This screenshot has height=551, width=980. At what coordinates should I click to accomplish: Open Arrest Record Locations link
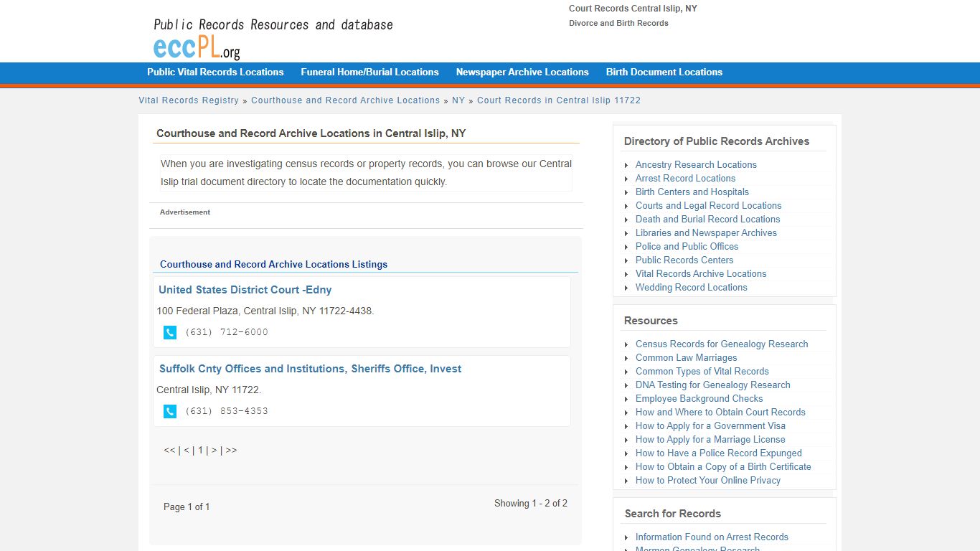tap(685, 178)
